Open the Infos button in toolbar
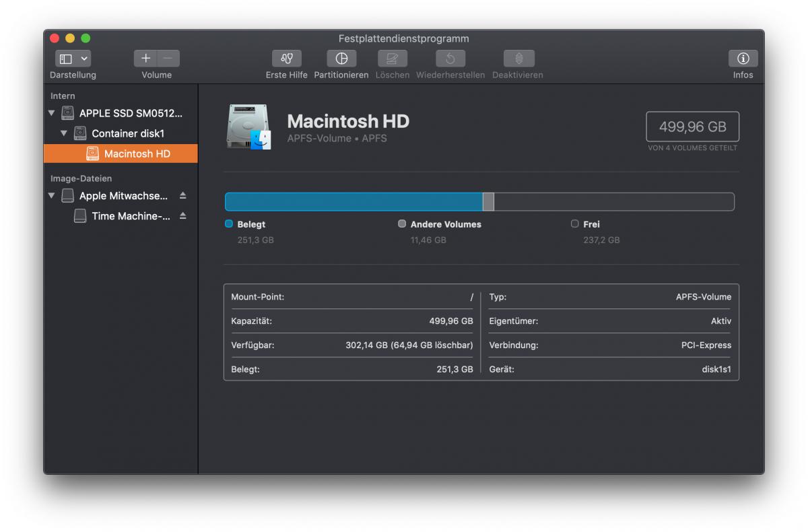 (743, 59)
